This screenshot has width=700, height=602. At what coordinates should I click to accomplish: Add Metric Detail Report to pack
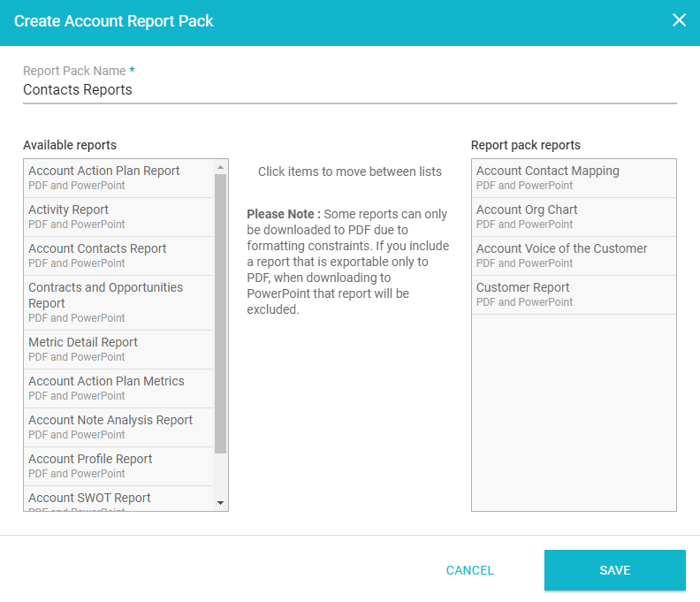118,349
